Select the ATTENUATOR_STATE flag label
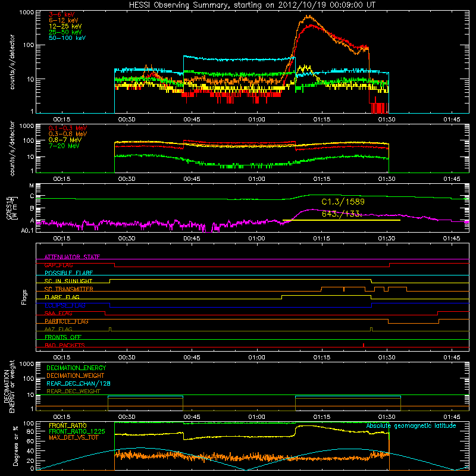This screenshot has height=476, width=476. (72, 257)
